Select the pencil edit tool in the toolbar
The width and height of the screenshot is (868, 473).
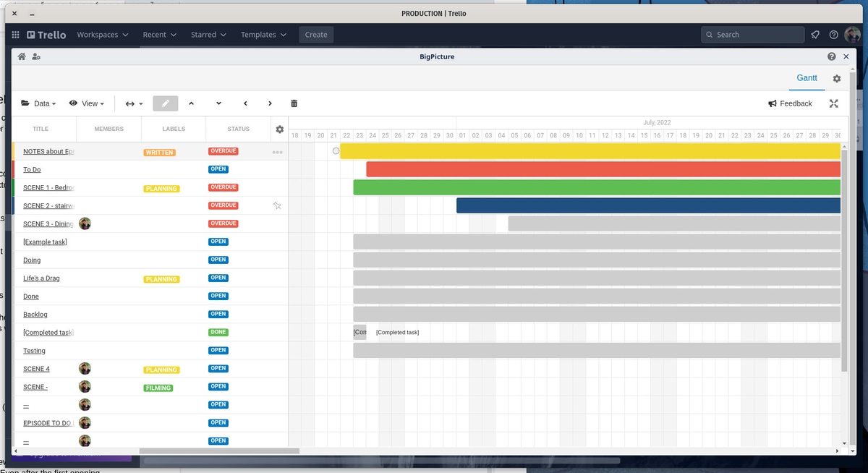[x=165, y=103]
